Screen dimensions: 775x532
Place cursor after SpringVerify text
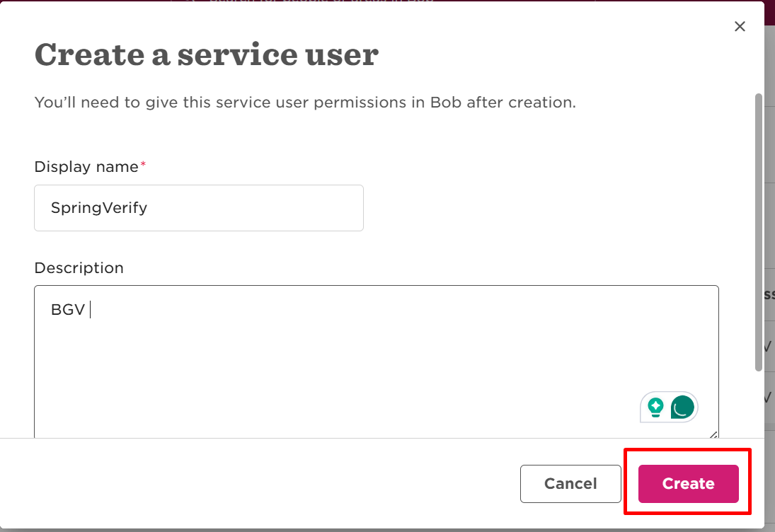tap(148, 208)
